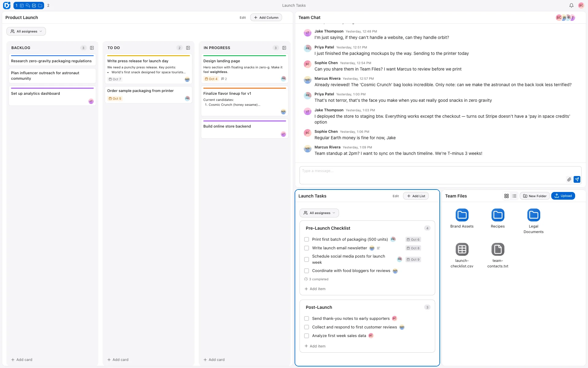
Task: Switch Team Files to list view
Action: tap(514, 196)
